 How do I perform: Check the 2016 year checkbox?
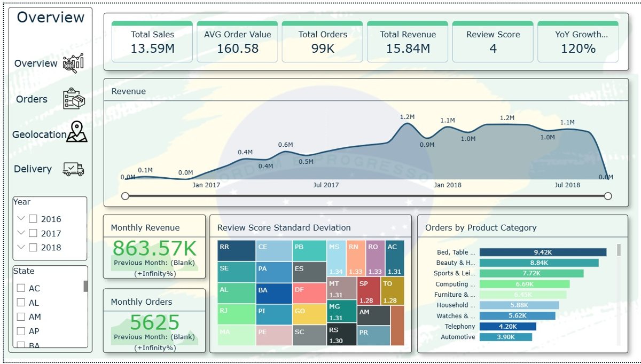click(x=33, y=218)
